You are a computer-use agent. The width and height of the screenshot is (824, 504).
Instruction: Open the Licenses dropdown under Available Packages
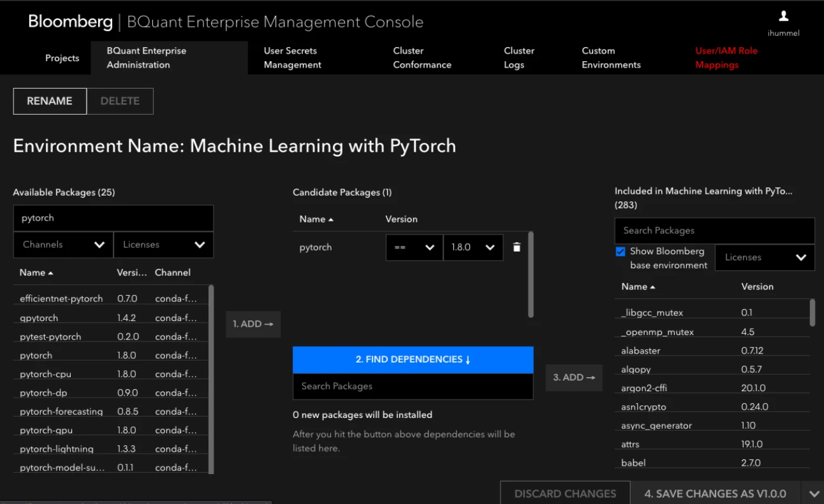(163, 245)
